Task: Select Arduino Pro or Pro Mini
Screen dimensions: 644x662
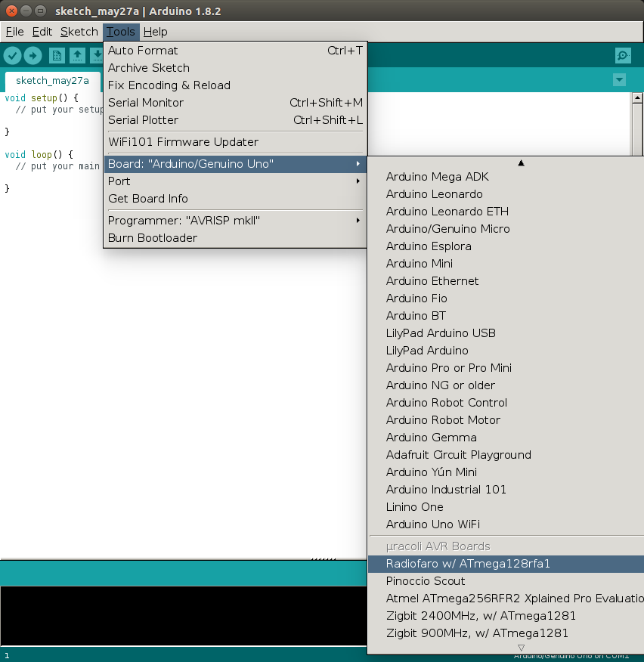Action: pyautogui.click(x=506, y=368)
